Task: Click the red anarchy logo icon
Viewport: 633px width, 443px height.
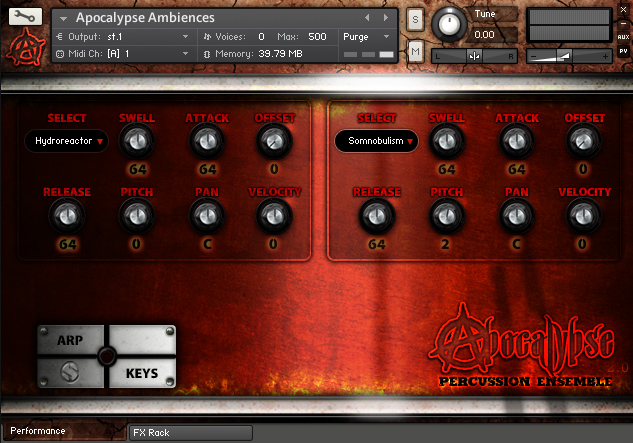Action: point(25,48)
